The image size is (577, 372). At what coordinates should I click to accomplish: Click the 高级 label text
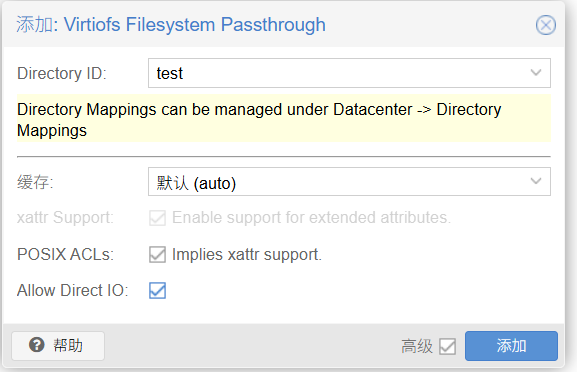pyautogui.click(x=417, y=346)
